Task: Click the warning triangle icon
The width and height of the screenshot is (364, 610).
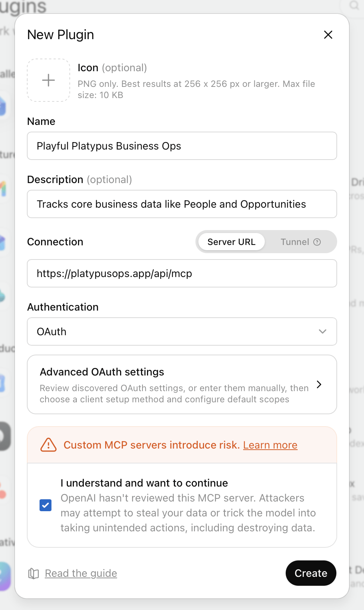Action: click(48, 445)
